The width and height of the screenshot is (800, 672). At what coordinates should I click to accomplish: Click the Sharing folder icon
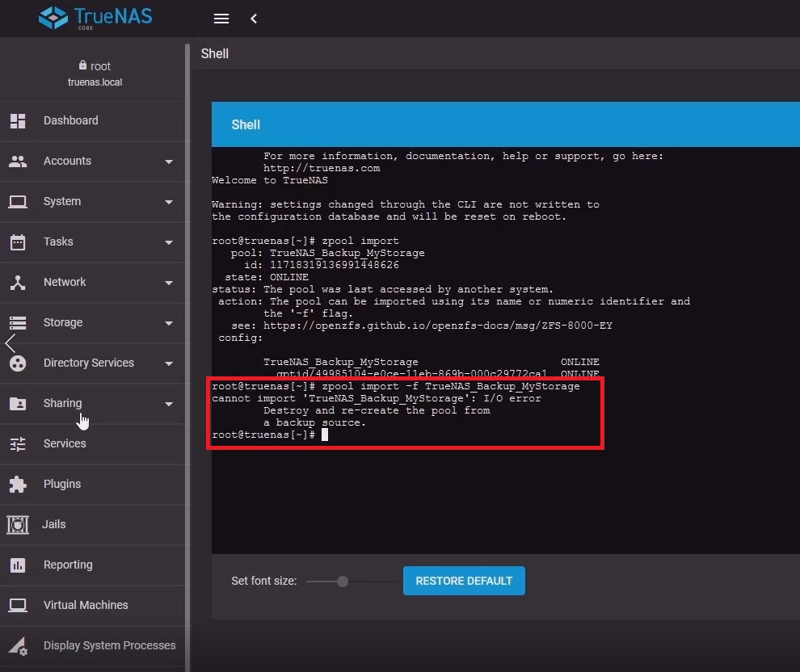(18, 403)
